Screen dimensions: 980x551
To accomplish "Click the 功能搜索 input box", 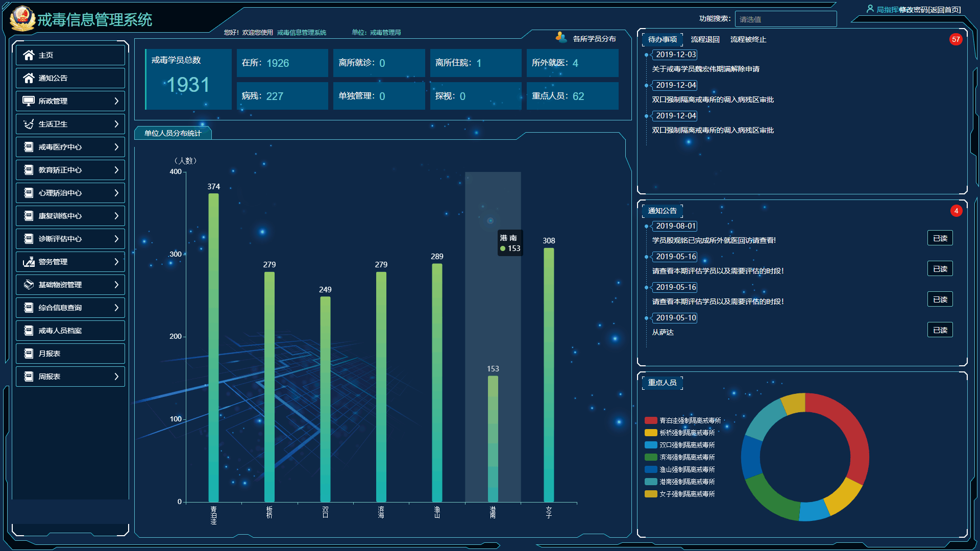I will [785, 19].
